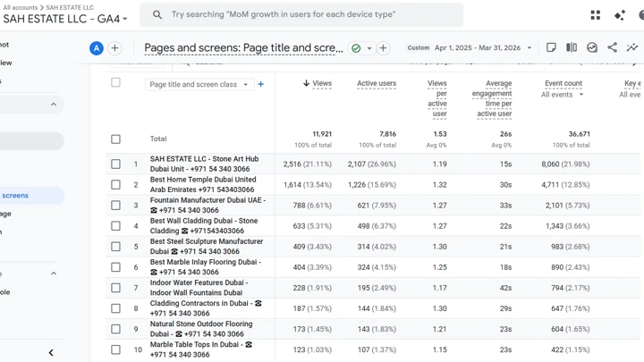Select the checkbox for row 9 Natural Stone Flooring

(115, 329)
